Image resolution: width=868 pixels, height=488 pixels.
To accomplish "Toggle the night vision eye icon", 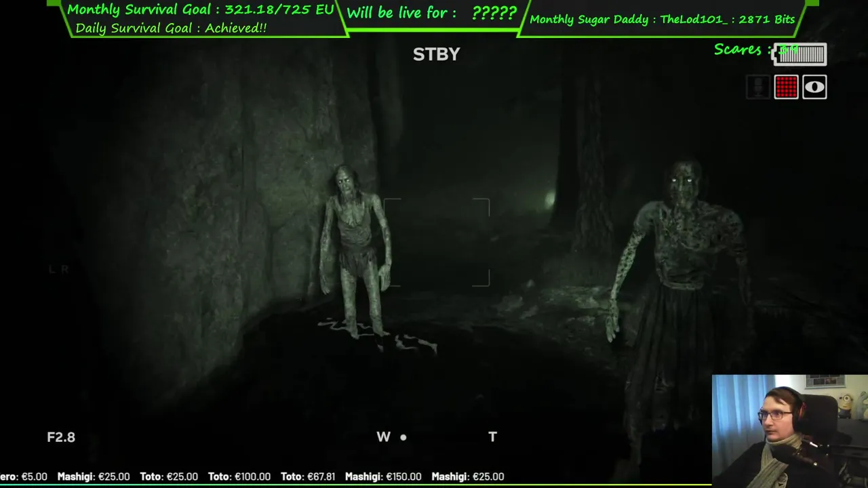I will coord(814,87).
